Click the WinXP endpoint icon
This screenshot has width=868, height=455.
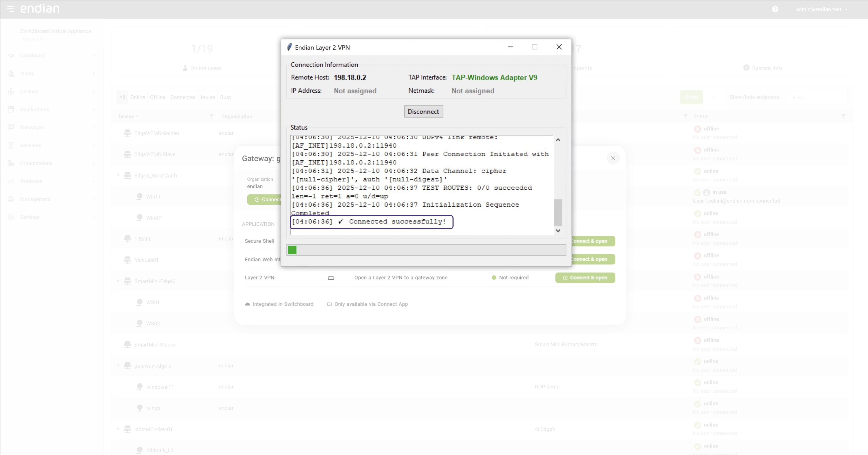tap(140, 218)
